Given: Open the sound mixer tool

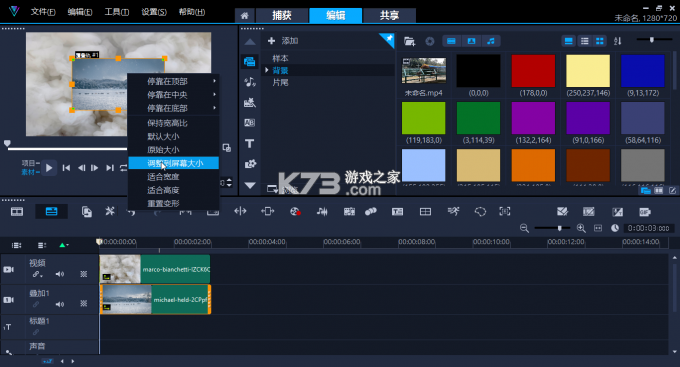Looking at the screenshot, I should pyautogui.click(x=322, y=211).
